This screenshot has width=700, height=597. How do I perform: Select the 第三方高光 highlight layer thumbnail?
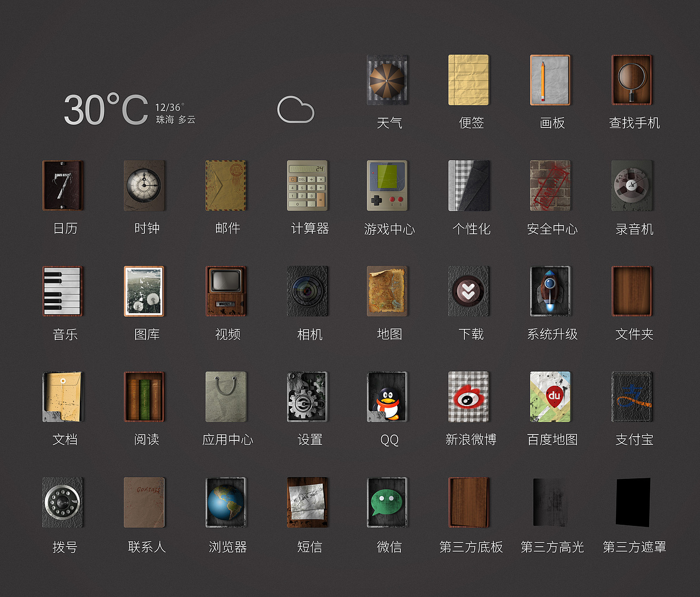coord(550,502)
